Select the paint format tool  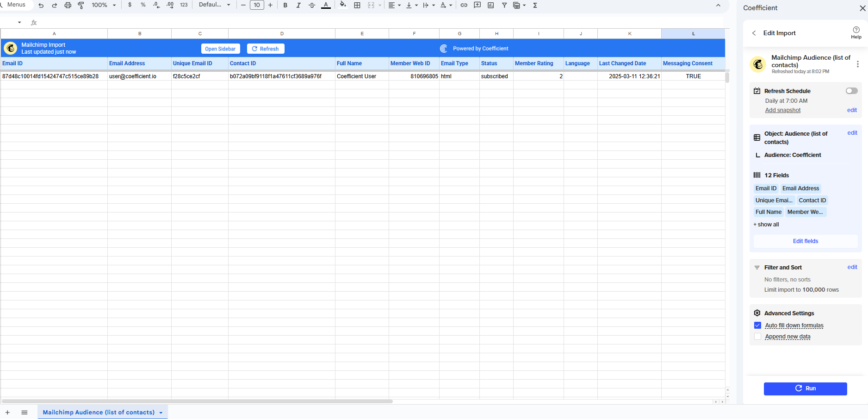tap(81, 5)
